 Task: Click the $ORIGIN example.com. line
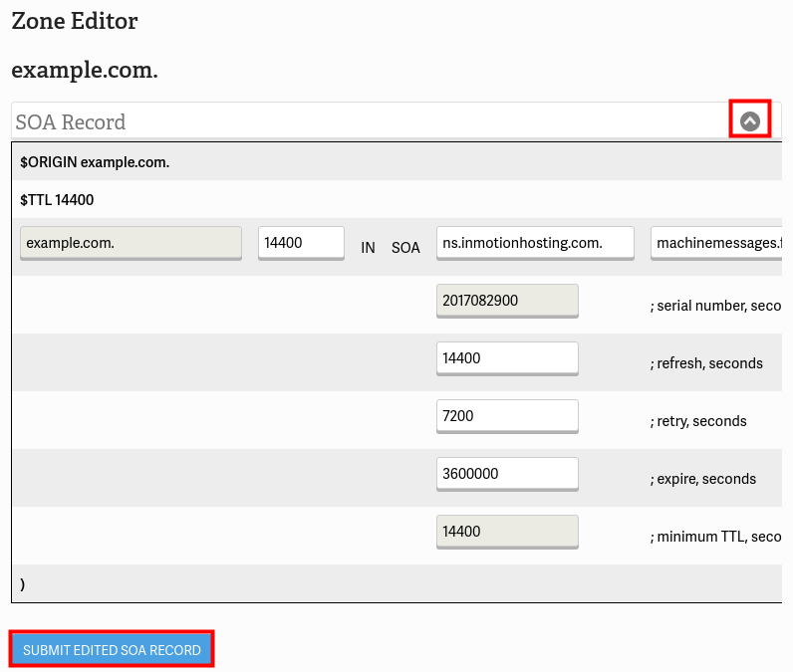click(x=95, y=161)
